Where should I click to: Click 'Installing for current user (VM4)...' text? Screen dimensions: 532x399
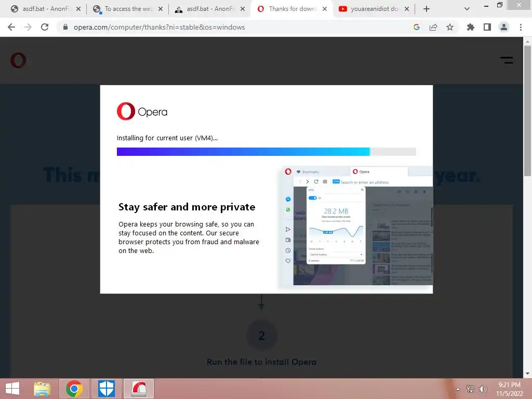tap(167, 138)
